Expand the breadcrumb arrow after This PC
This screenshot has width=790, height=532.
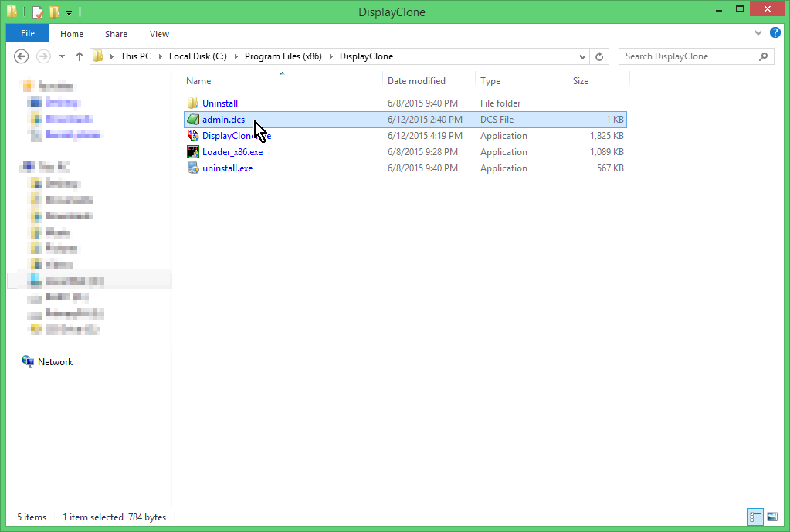pos(160,56)
